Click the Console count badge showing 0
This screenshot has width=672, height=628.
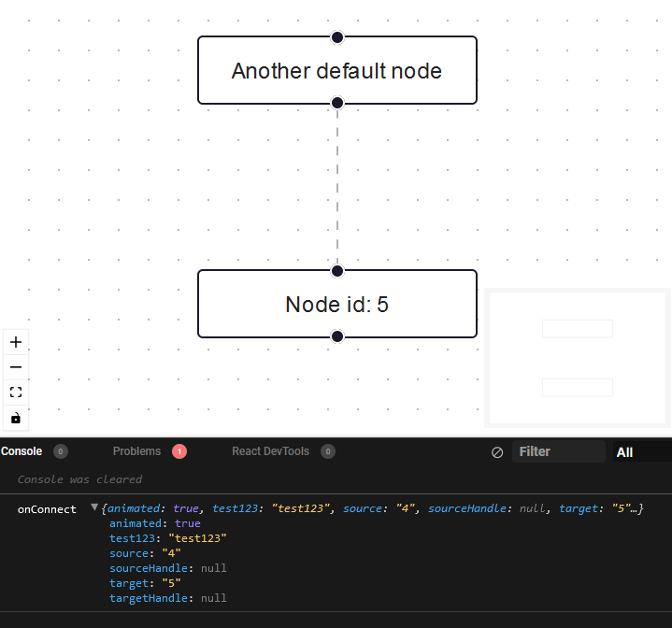coord(61,451)
